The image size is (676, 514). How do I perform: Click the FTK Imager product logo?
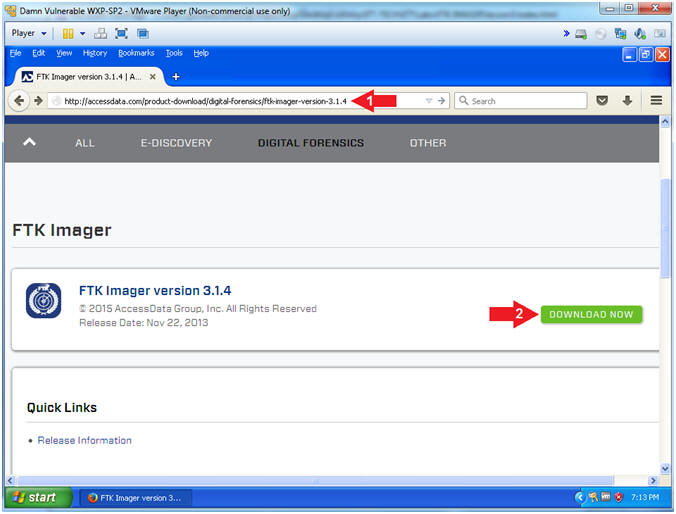(44, 300)
